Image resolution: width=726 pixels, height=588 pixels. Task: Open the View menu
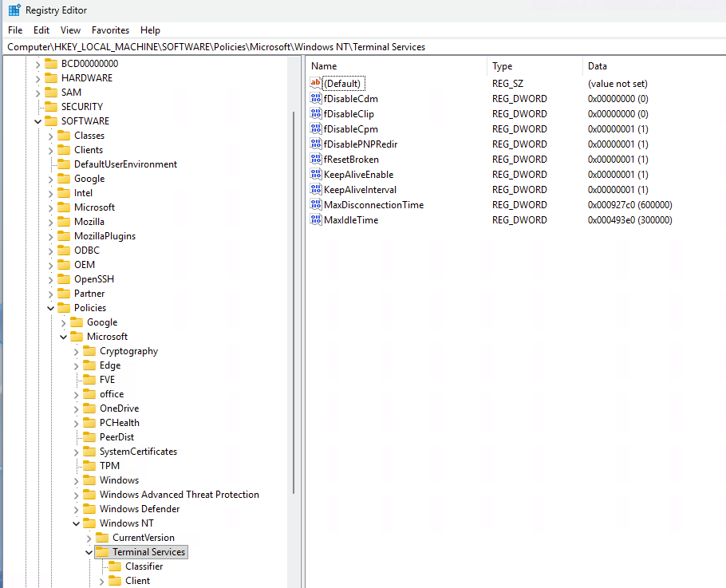pos(70,30)
